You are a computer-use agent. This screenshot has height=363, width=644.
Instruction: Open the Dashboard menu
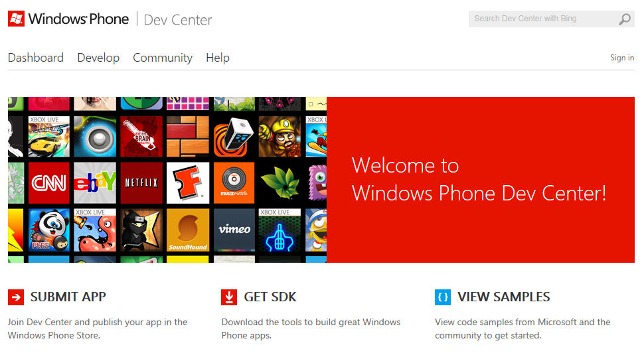click(36, 58)
